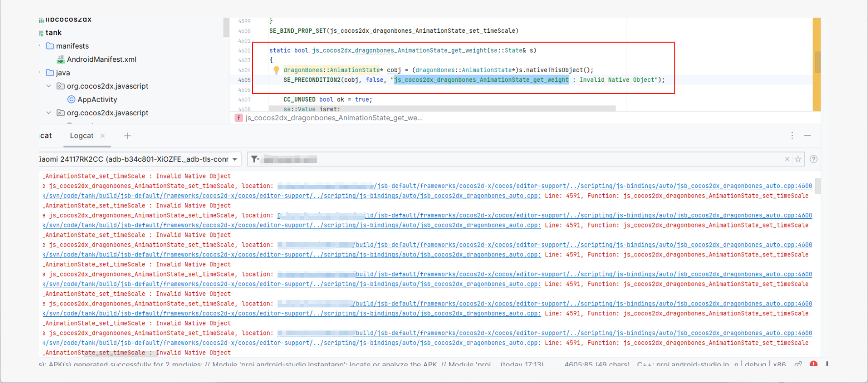Click the Logcat vertical scrollbar thumb

click(x=817, y=186)
